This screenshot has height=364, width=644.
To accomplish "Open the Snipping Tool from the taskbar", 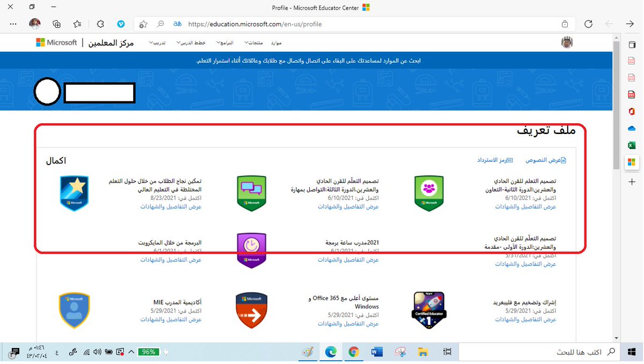I will (x=400, y=352).
